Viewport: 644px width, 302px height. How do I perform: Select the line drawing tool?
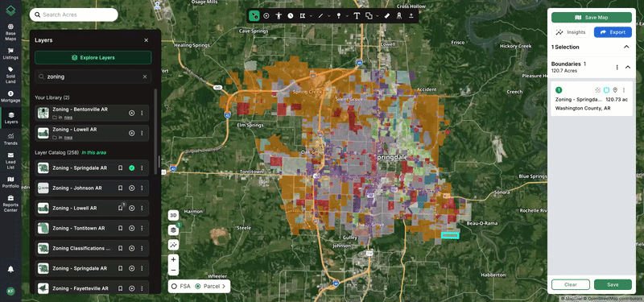(320, 16)
